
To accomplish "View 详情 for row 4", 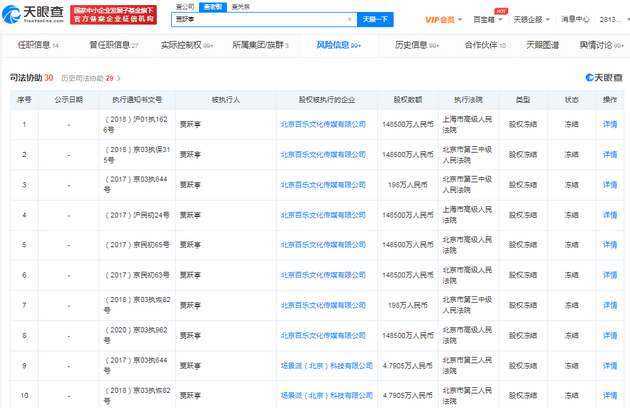I will click(x=610, y=215).
